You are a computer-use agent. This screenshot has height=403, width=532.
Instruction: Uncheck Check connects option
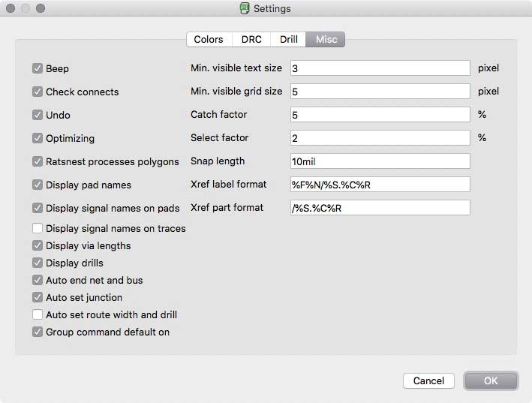click(x=38, y=92)
